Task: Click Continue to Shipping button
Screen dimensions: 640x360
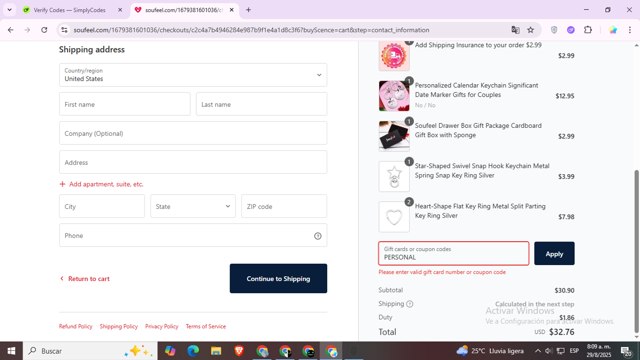Action: (x=278, y=278)
